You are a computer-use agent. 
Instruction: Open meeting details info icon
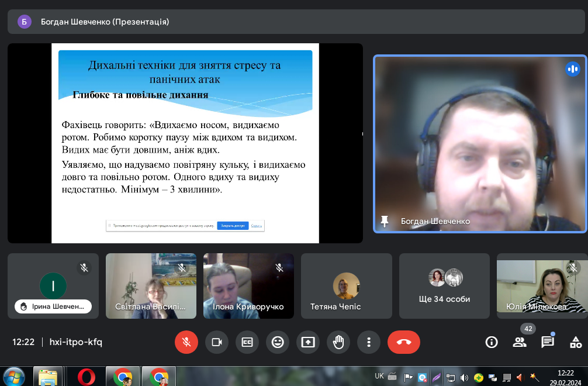coord(492,342)
